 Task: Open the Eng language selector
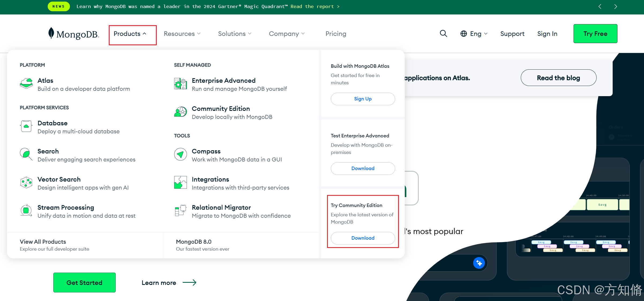coord(474,34)
